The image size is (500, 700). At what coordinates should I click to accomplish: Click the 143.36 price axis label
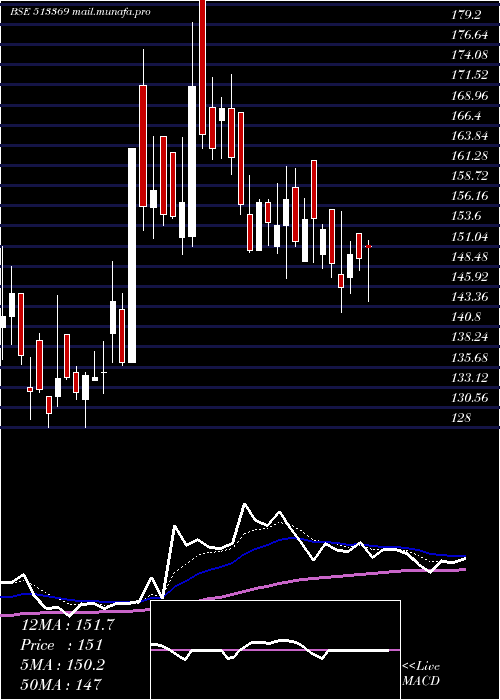[x=469, y=296]
